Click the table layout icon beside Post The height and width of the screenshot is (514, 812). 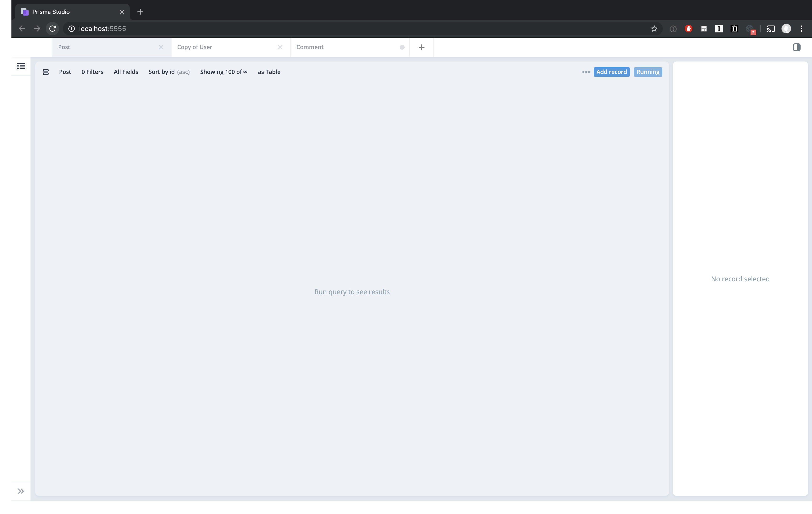[46, 72]
